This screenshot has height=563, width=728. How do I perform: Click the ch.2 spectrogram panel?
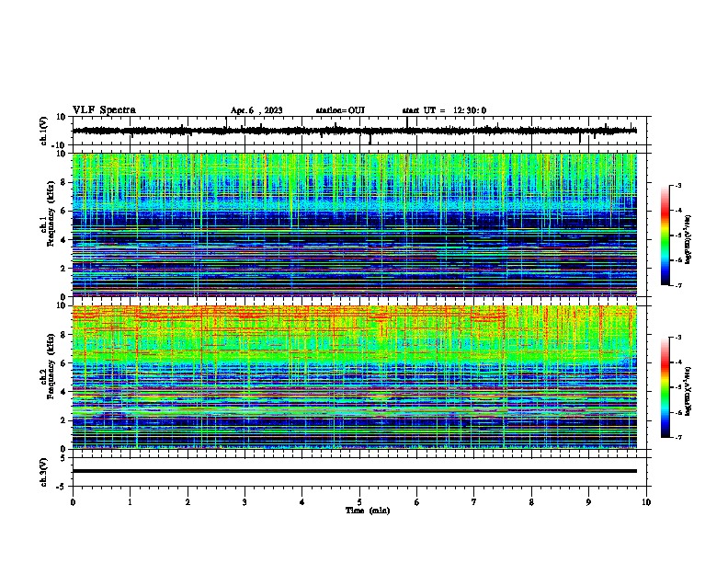point(354,377)
